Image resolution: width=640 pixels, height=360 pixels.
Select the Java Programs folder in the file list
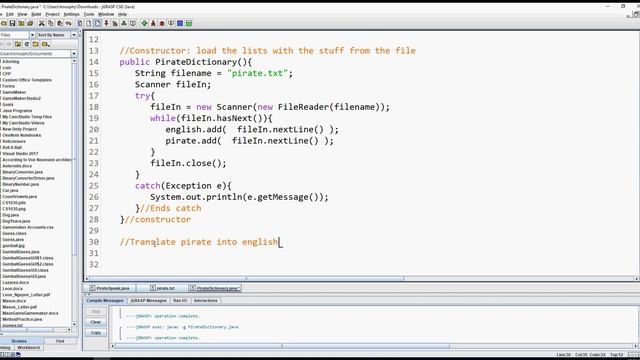tap(17, 111)
